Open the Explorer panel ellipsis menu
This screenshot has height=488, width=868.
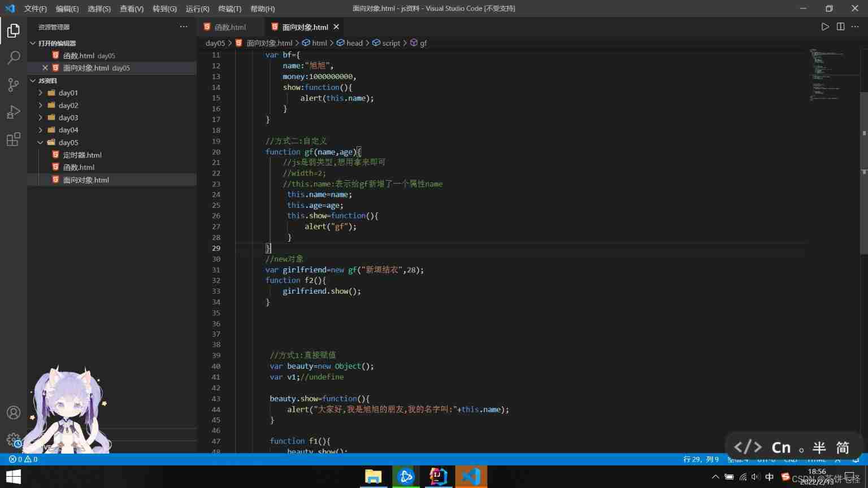click(184, 27)
